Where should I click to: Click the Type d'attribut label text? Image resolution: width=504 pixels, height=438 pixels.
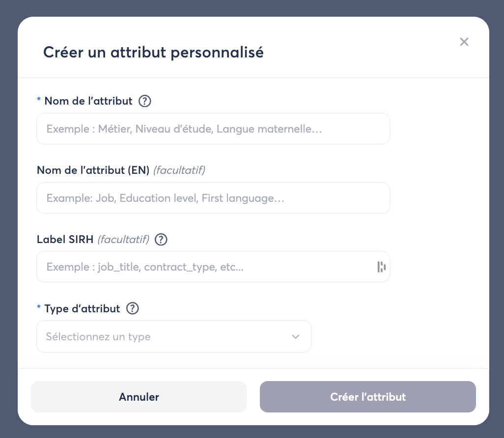[x=82, y=309]
